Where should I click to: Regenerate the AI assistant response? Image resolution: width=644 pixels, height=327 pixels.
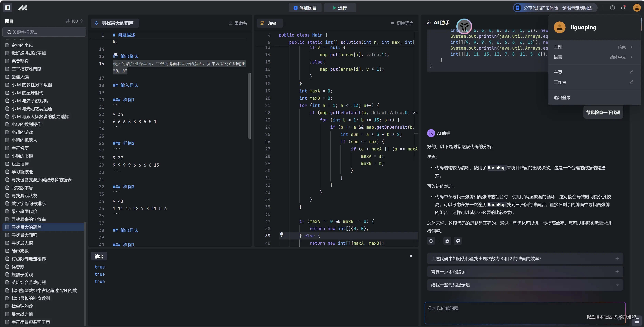pyautogui.click(x=431, y=241)
